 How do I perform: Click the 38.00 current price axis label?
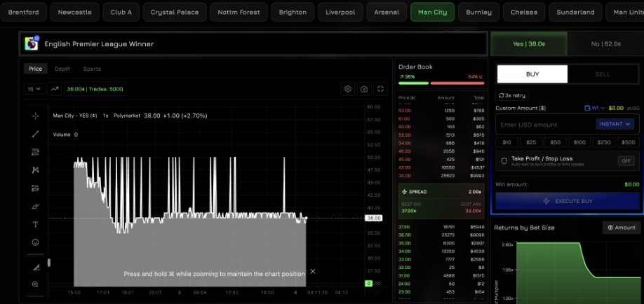[373, 219]
